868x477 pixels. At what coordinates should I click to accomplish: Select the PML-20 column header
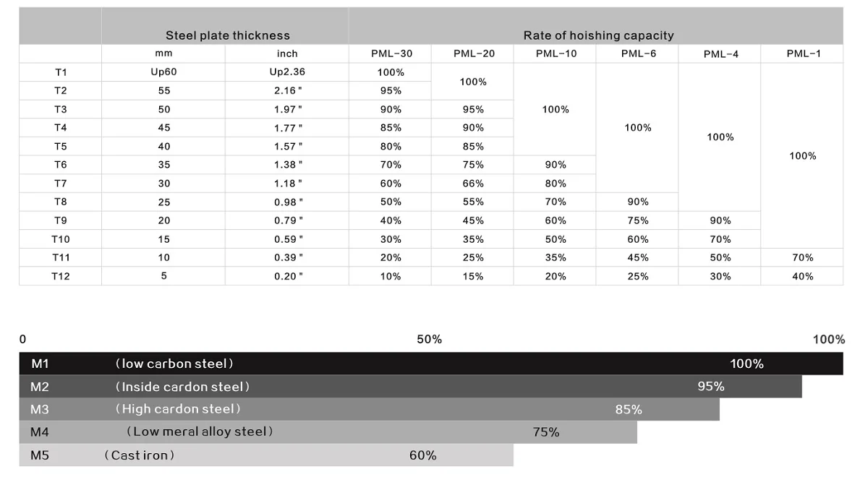pos(473,54)
